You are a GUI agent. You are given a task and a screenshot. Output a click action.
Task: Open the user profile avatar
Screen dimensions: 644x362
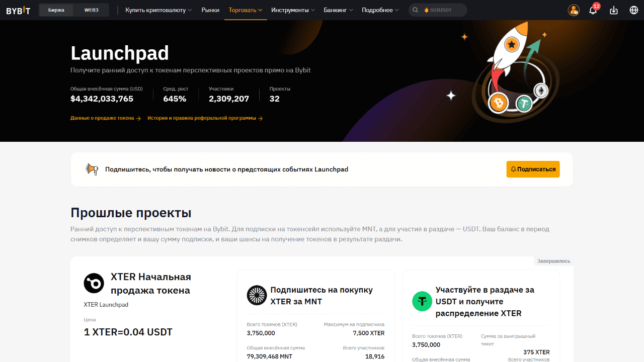point(574,10)
